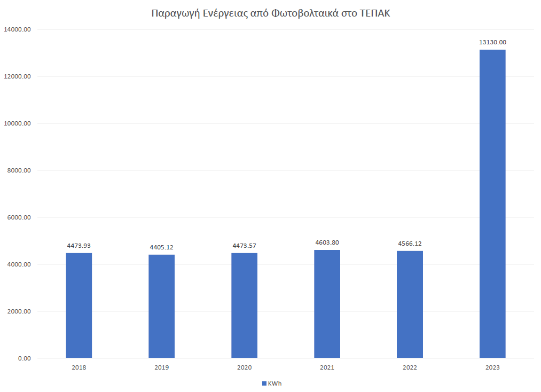541x392 pixels.
Task: Click the 4566.12 data label
Action: (410, 244)
